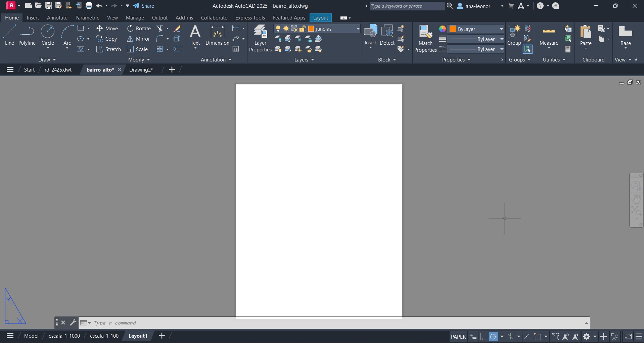
Task: Toggle polar tracking in status bar
Action: click(493, 337)
